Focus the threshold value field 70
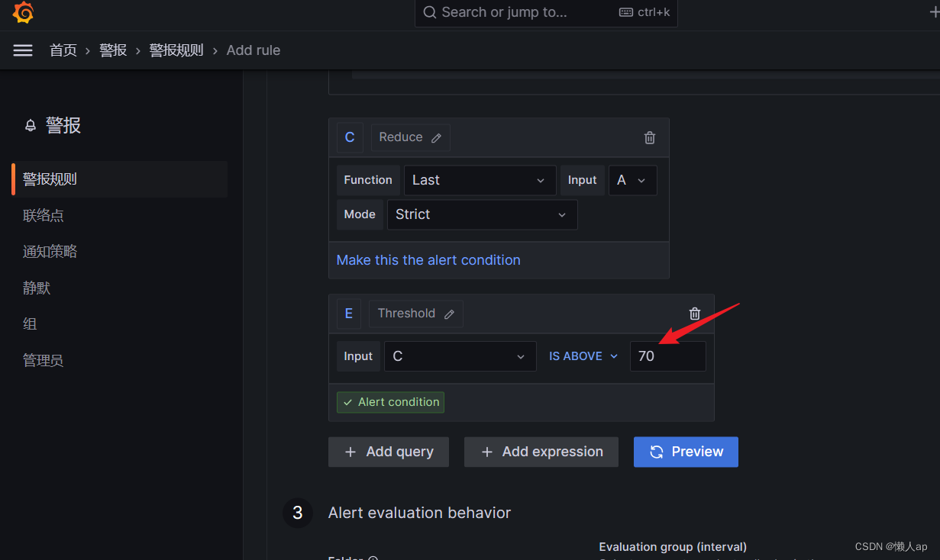 (668, 356)
